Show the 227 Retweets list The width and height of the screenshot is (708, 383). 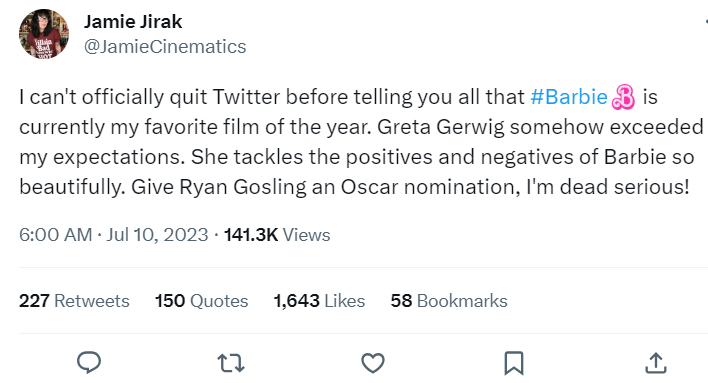[x=74, y=301]
